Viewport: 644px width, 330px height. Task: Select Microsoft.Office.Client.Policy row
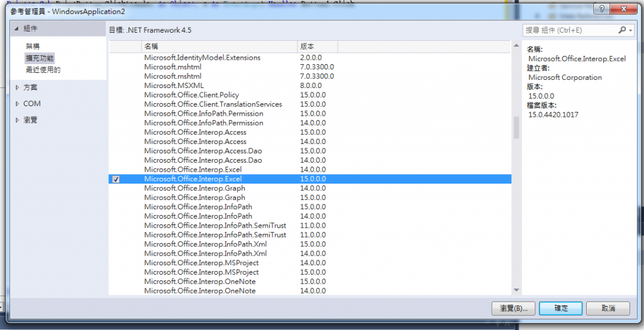pyautogui.click(x=309, y=95)
